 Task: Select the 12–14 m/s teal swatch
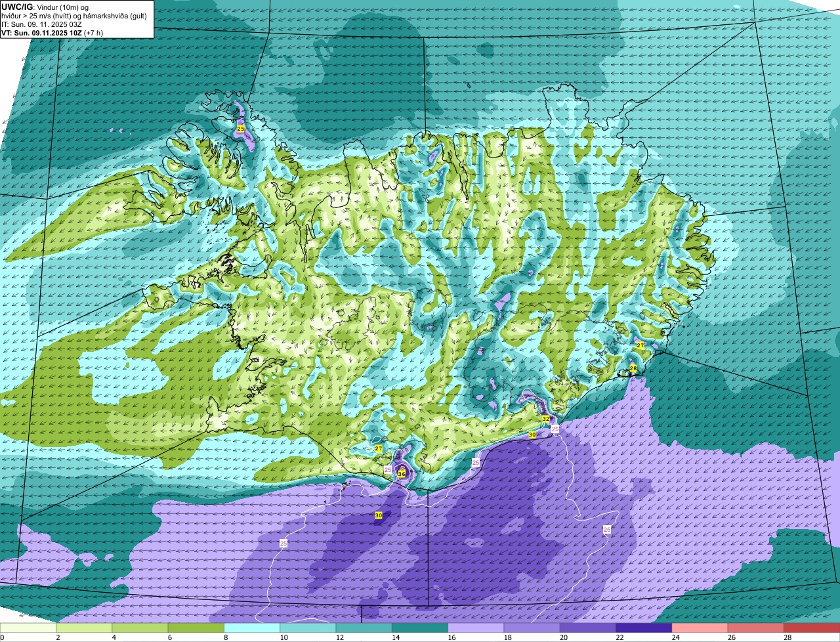coord(364,628)
